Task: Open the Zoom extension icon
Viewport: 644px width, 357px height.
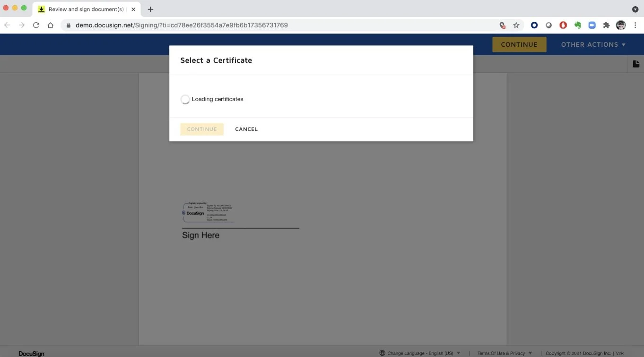Action: pyautogui.click(x=592, y=25)
